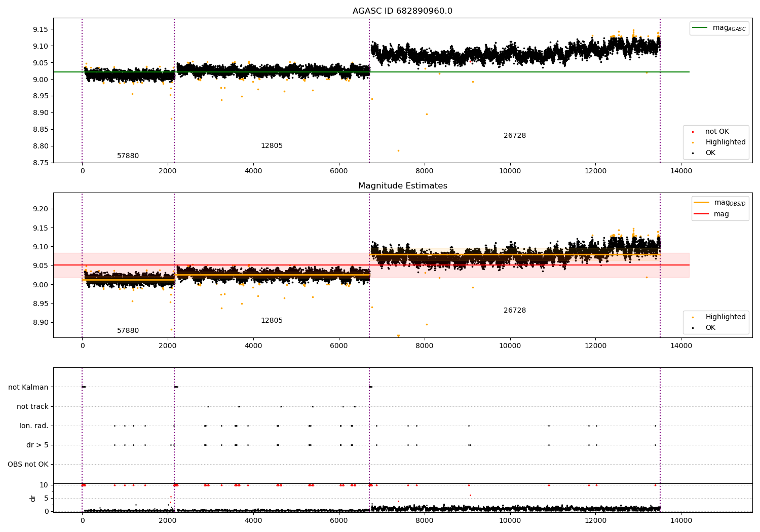Click the y-axis tick '9.05' in middle panel

[40, 266]
